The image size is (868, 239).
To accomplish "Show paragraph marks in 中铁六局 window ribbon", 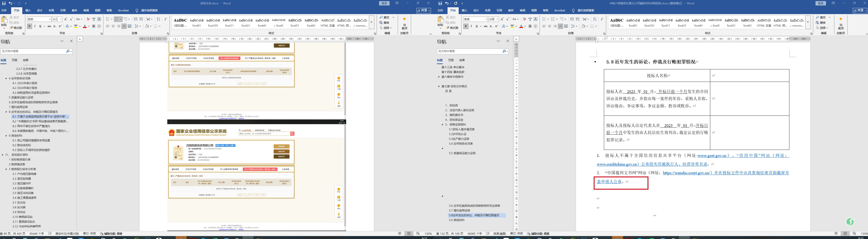I will pyautogui.click(x=602, y=19).
